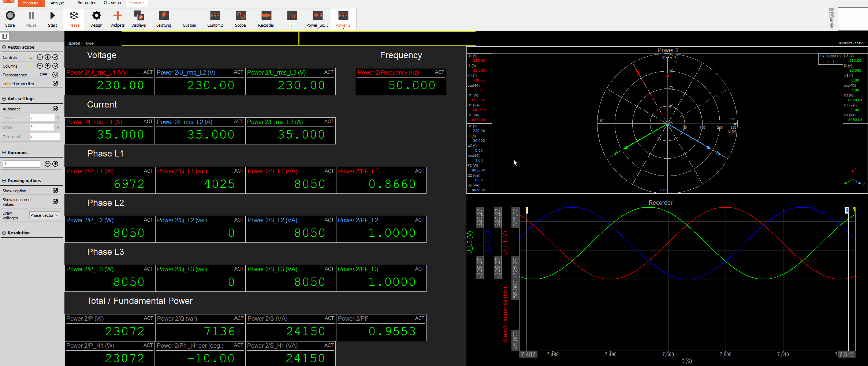This screenshot has width=868, height=366.
Task: Collapse the Drawing options section
Action: (x=4, y=181)
